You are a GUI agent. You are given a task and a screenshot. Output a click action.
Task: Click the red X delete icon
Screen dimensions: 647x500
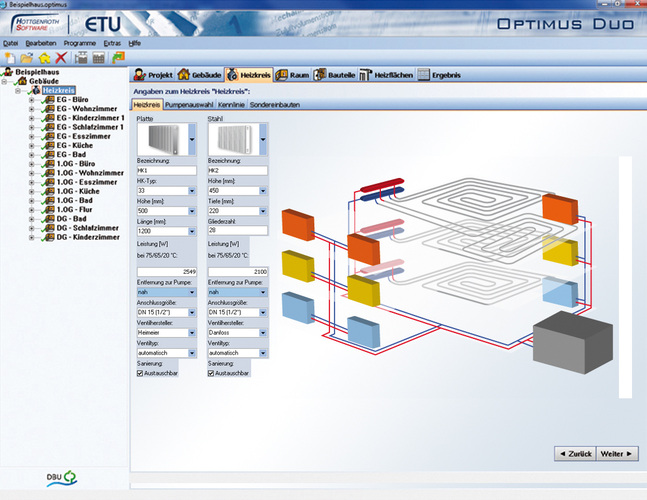point(61,59)
